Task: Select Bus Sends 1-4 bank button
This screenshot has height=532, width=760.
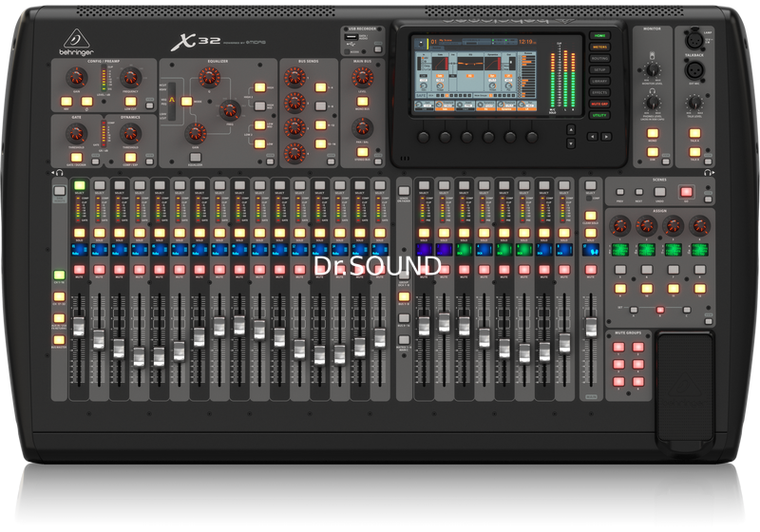Action: tap(320, 87)
